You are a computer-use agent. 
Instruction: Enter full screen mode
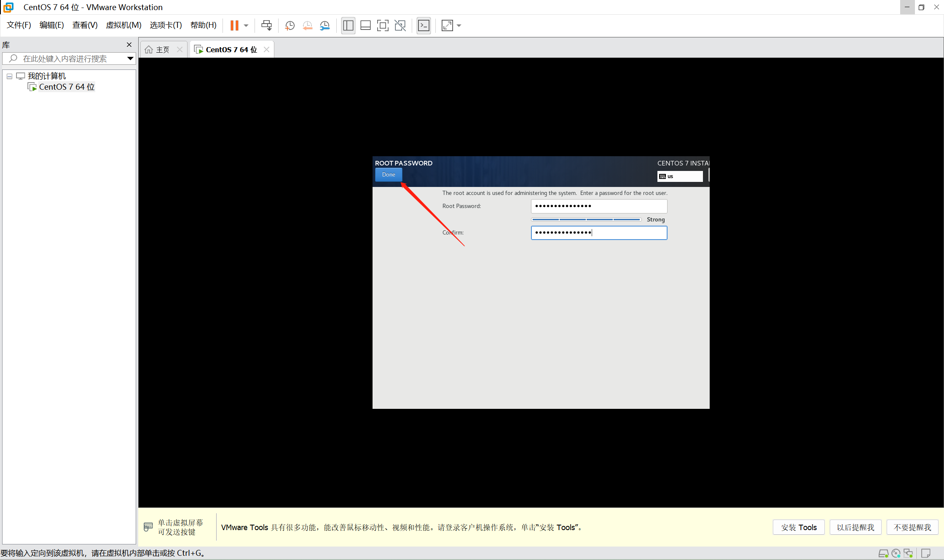click(383, 25)
